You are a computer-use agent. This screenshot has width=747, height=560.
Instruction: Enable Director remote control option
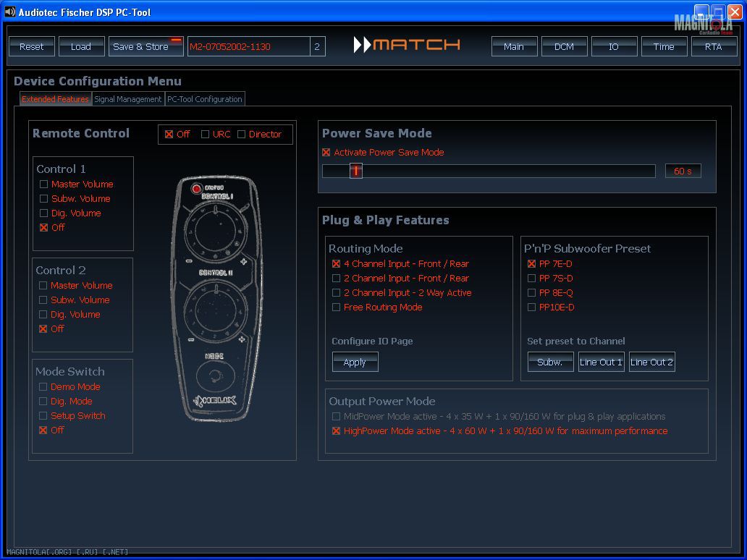click(x=242, y=135)
